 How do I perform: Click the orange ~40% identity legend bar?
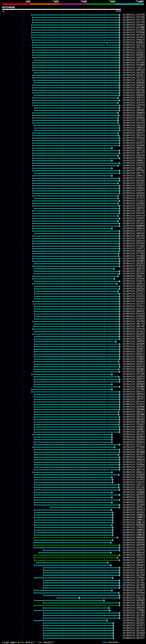pos(45,4)
